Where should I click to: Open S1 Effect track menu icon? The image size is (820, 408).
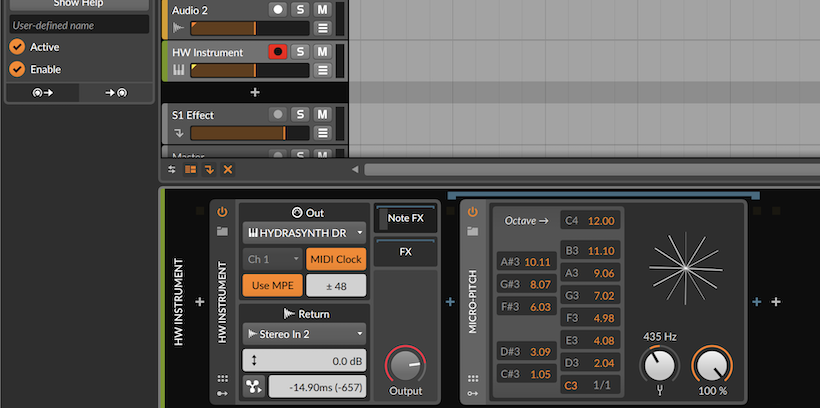pos(323,133)
